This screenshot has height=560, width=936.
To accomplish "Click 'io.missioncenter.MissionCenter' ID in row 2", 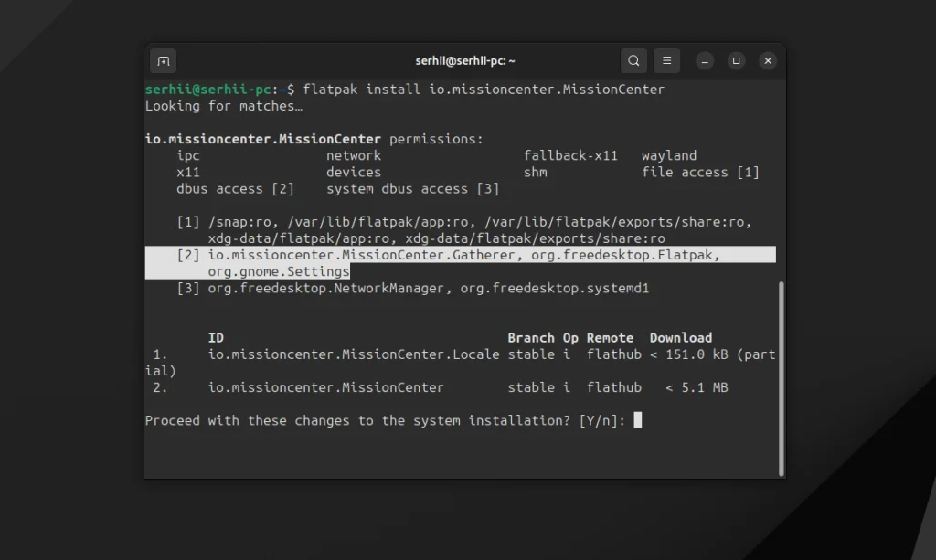I will pyautogui.click(x=326, y=387).
